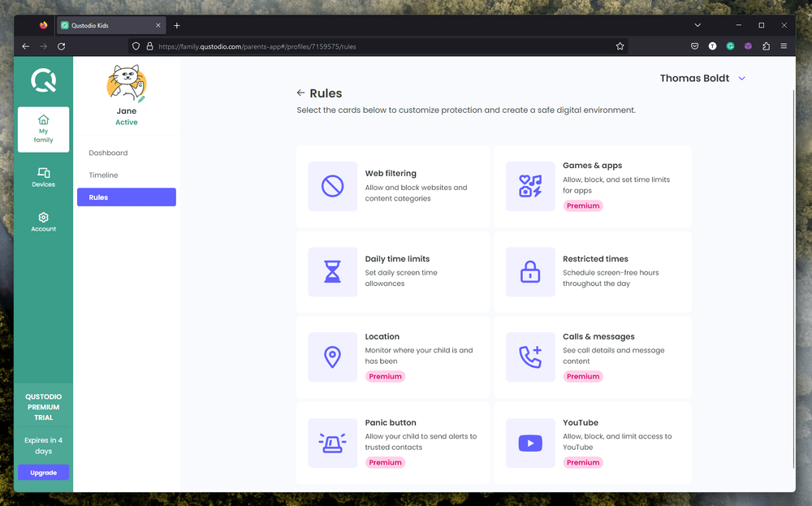This screenshot has width=812, height=506.
Task: Reload the page in Firefox
Action: click(x=61, y=46)
